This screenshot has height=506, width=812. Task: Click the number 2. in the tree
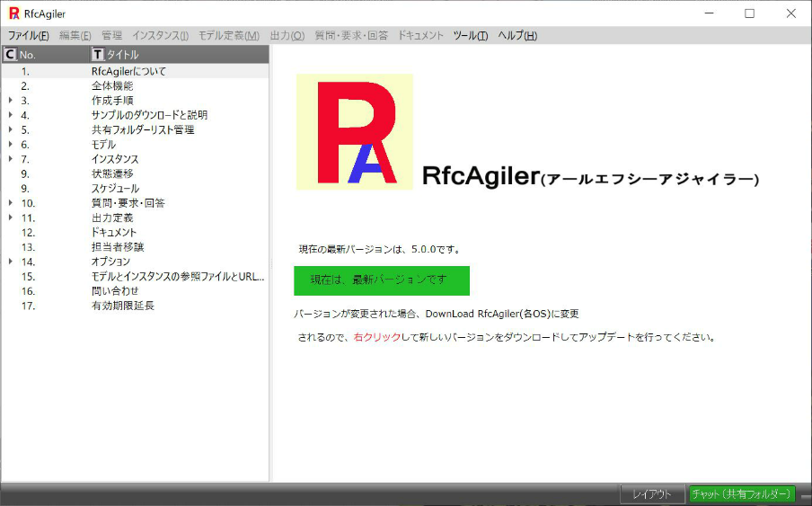click(25, 86)
